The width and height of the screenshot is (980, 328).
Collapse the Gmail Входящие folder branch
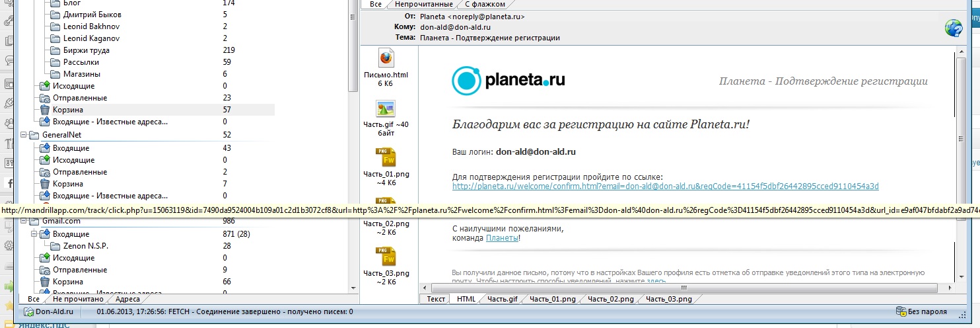(x=33, y=234)
